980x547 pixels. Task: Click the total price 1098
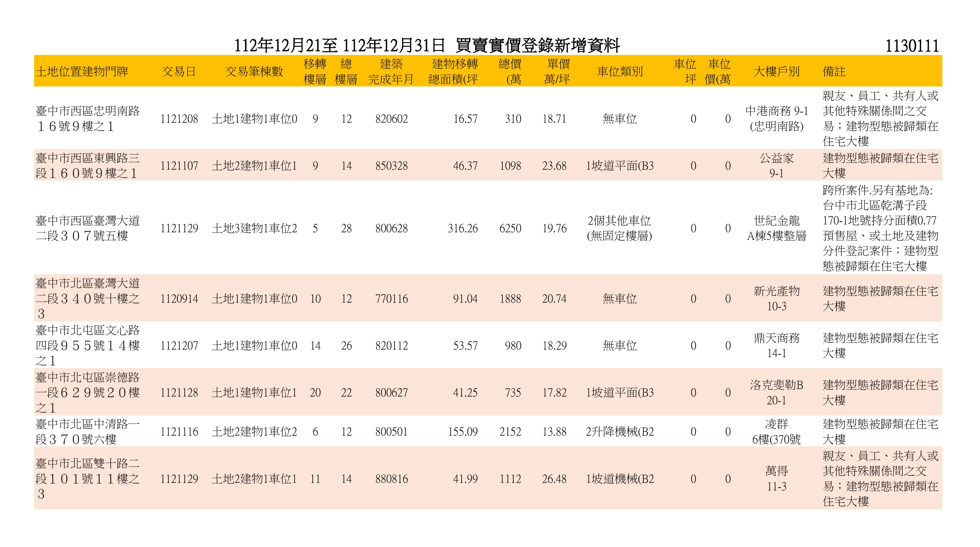coord(510,166)
